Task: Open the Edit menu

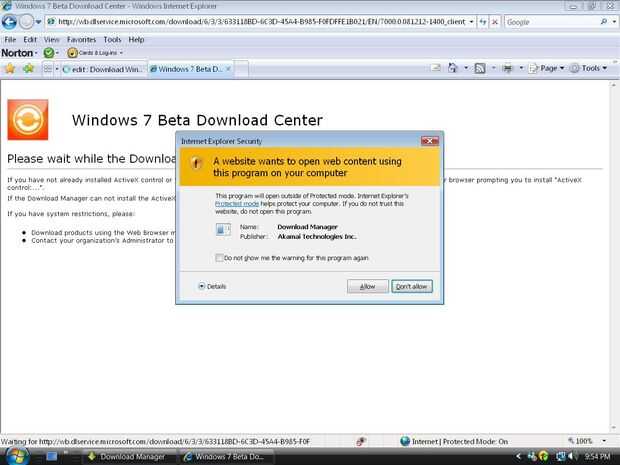Action: click(30, 40)
